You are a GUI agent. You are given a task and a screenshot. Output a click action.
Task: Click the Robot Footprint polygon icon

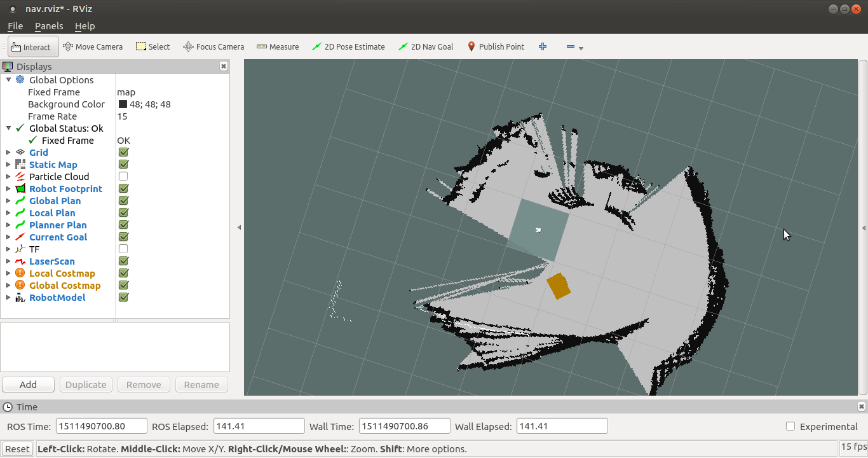click(20, 188)
